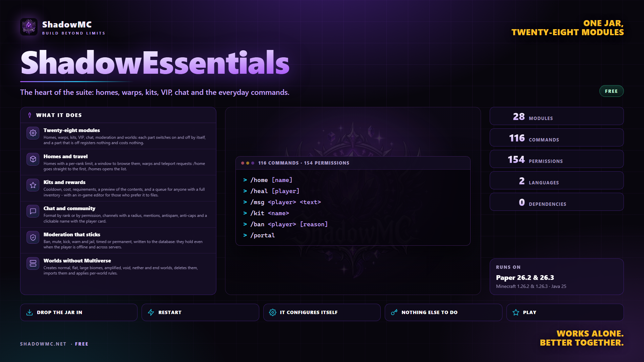
Task: Click the server icon for Worlds without Multiverse
Action: (33, 263)
